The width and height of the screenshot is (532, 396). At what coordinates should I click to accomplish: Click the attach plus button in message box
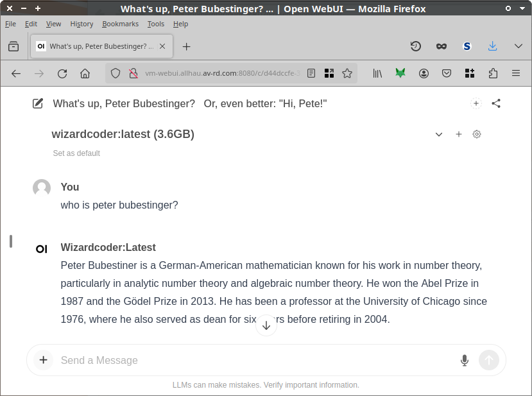coord(43,360)
